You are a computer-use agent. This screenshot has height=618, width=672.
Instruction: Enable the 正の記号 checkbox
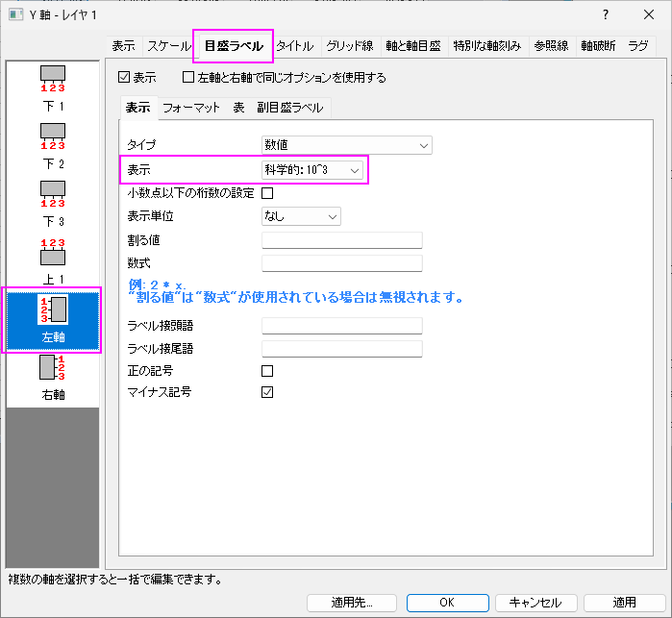(267, 371)
